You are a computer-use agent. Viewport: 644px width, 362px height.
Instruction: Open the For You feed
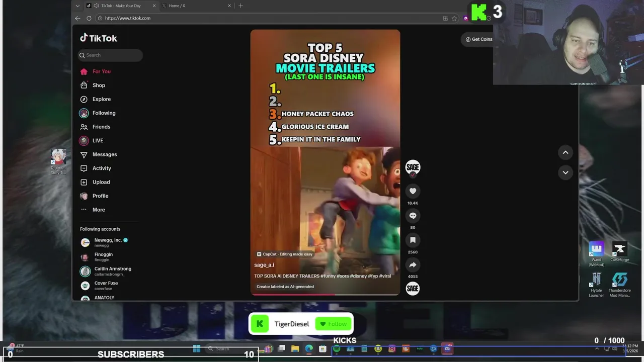pyautogui.click(x=95, y=71)
